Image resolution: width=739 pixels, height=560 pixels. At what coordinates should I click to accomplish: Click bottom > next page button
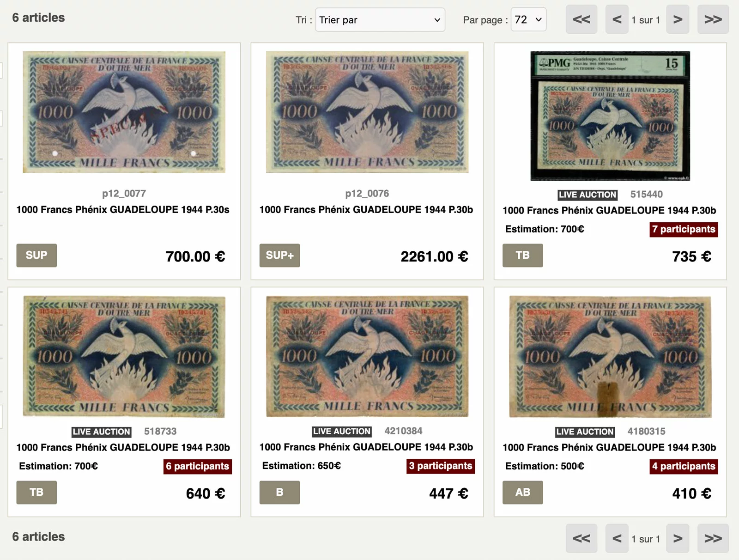click(678, 538)
